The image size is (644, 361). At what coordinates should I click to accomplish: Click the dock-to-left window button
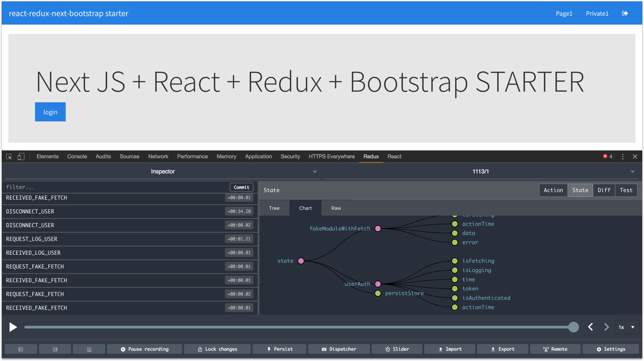[21, 349]
